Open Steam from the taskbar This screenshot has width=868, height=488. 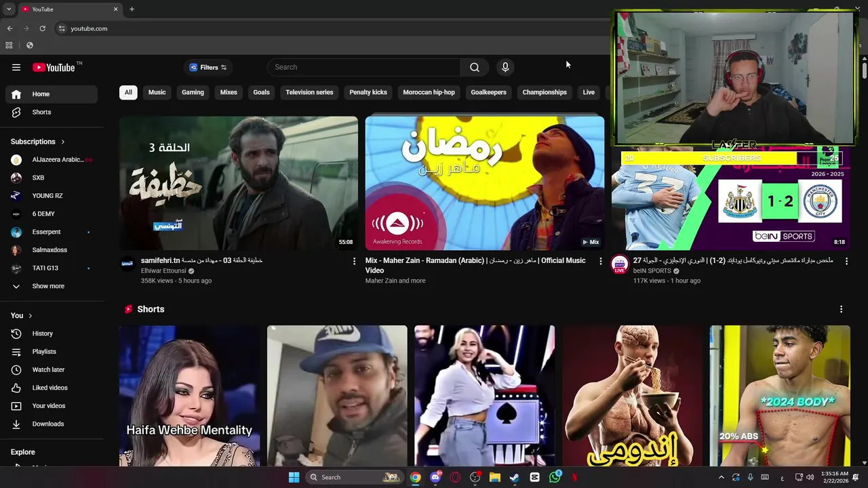pos(515,477)
